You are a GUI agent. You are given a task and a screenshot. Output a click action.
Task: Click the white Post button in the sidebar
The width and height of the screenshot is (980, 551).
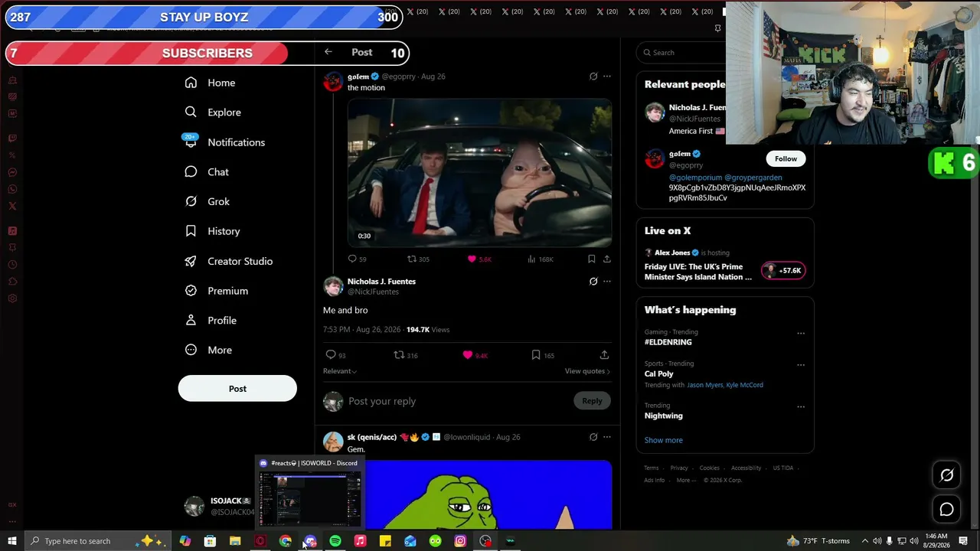tap(237, 389)
